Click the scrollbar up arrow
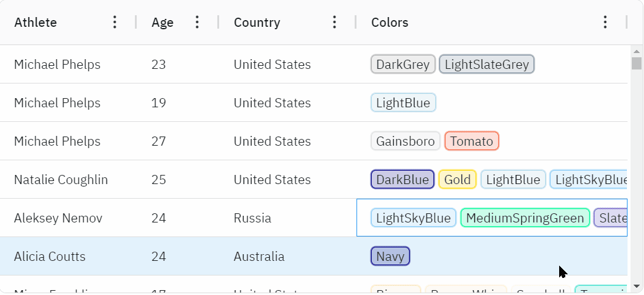Screen dimensions: 644x295 coord(637,52)
